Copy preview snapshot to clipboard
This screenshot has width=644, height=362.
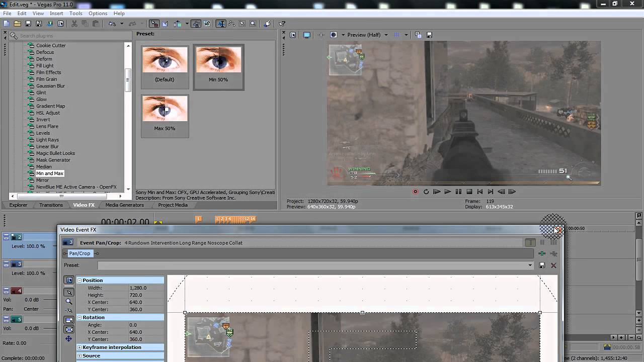(x=418, y=35)
